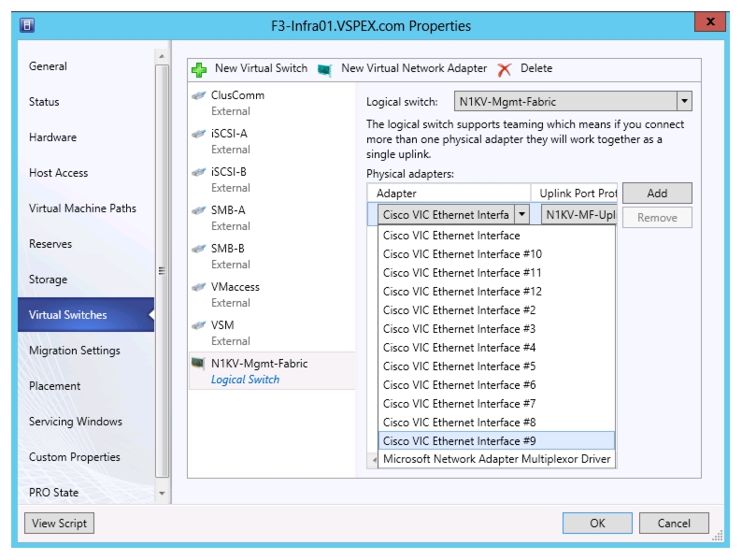Click the N1KV-Mgmt-Fabric logical switch icon
Image resolution: width=742 pixels, height=560 pixels.
click(198, 364)
